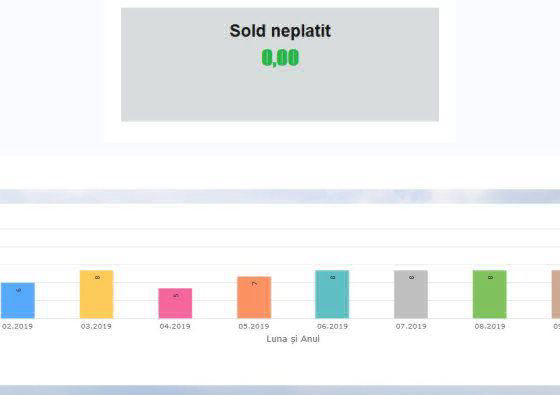The height and width of the screenshot is (395, 560).
Task: Click the partially visible brown bar
Action: click(x=556, y=294)
